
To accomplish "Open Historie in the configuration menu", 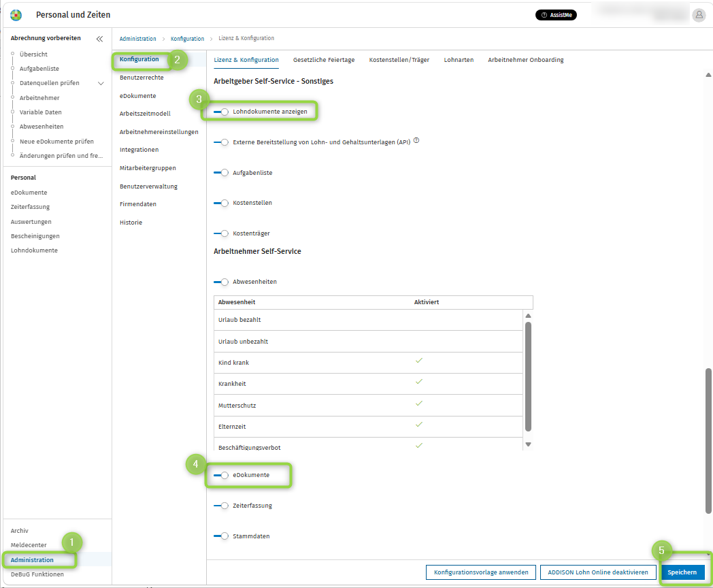I will (x=131, y=223).
